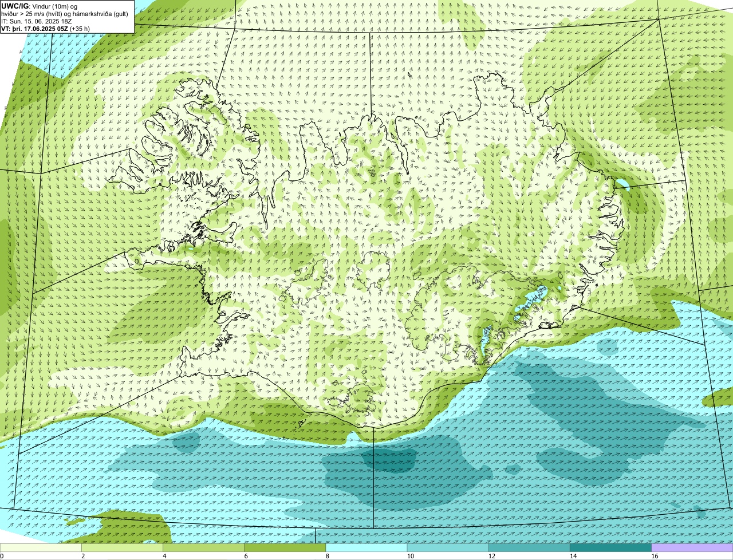Click the valid time 'VT: þri. 17.06.2025 05Z (+35 h)'
The image size is (733, 560).
47,28
